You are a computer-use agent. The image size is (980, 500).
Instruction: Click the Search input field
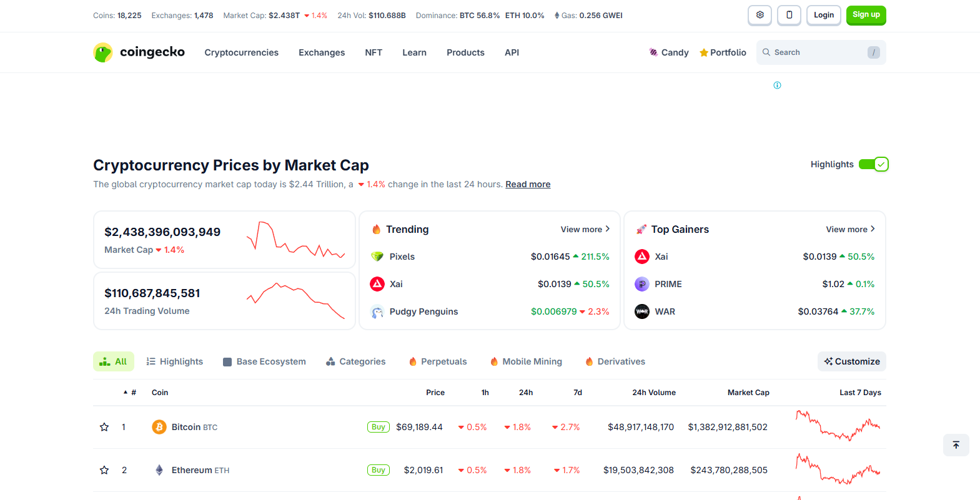coord(821,52)
